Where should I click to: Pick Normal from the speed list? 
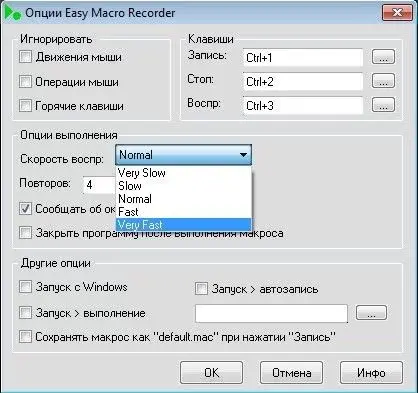[183, 199]
